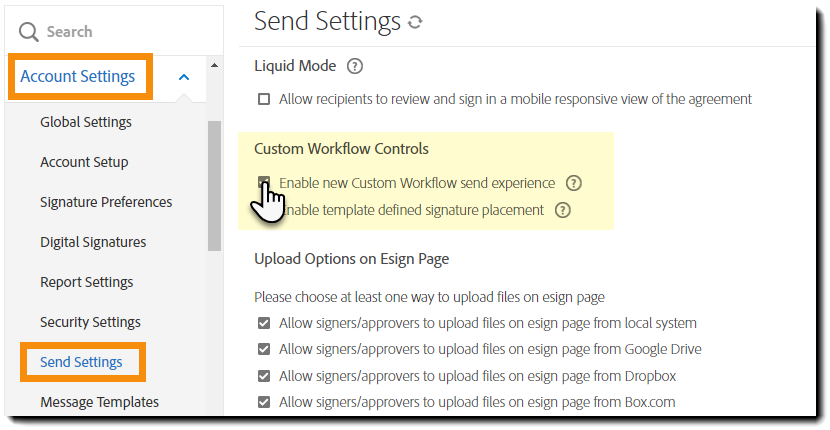Uncheck upload from Google Drive option
The width and height of the screenshot is (830, 430).
point(264,349)
